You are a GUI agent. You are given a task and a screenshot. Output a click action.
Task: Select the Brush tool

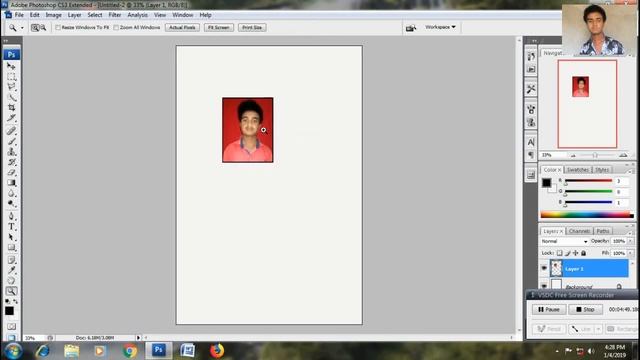tap(11, 141)
